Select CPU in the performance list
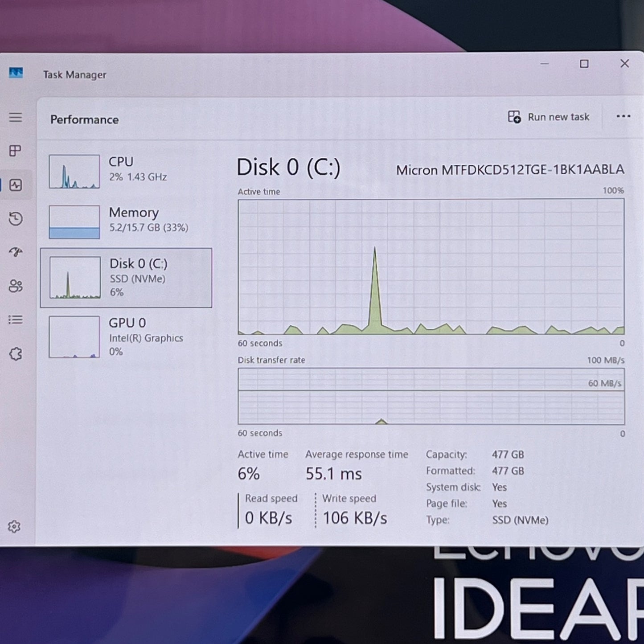644x644 pixels. click(x=126, y=172)
